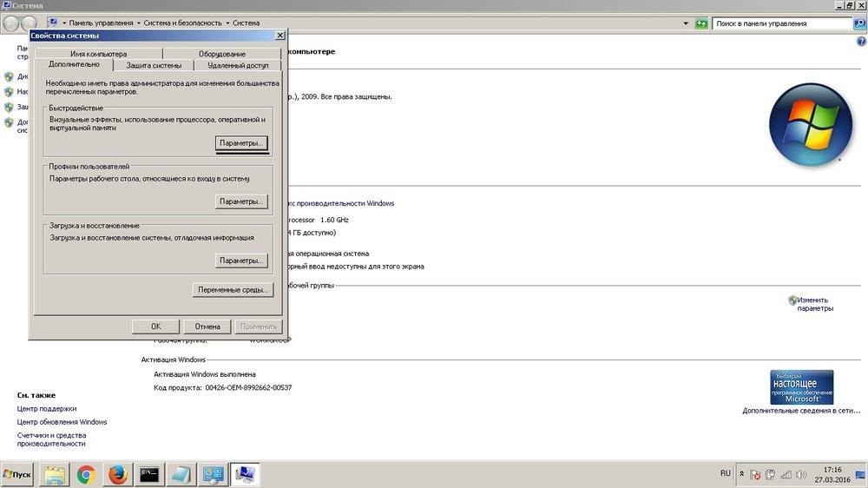Click the 'Переменные среды...' button

pos(233,290)
